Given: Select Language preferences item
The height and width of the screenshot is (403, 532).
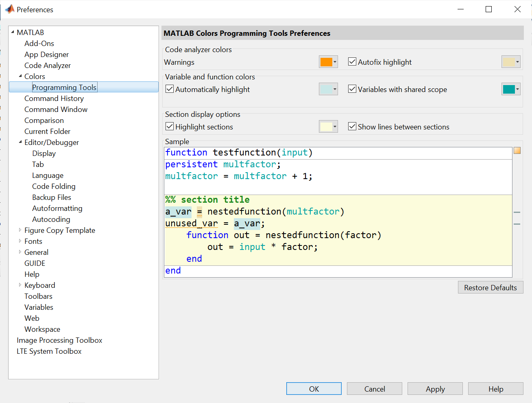Looking at the screenshot, I should [x=48, y=175].
